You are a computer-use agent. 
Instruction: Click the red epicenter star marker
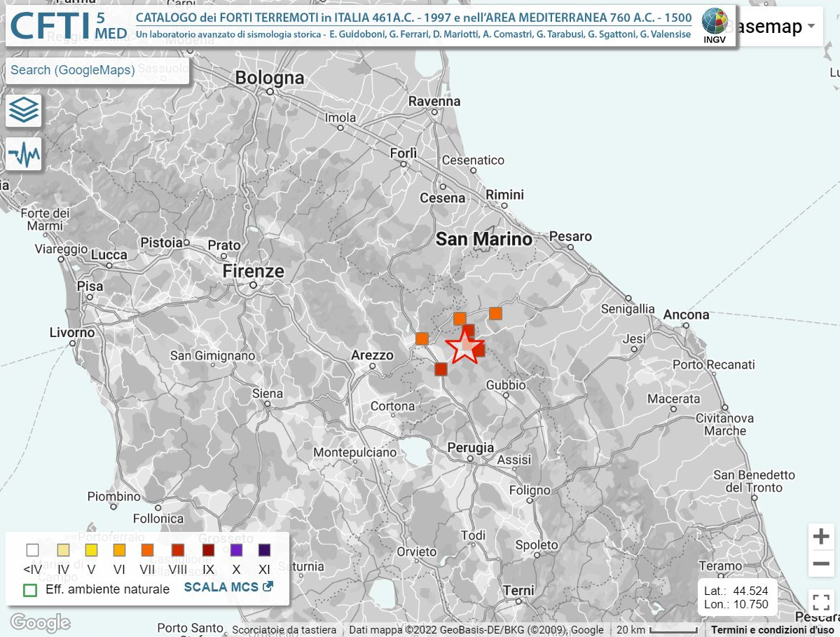coord(464,347)
